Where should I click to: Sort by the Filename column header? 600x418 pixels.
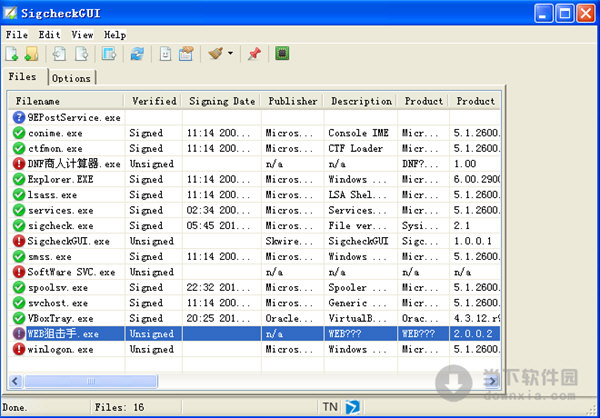tap(66, 101)
